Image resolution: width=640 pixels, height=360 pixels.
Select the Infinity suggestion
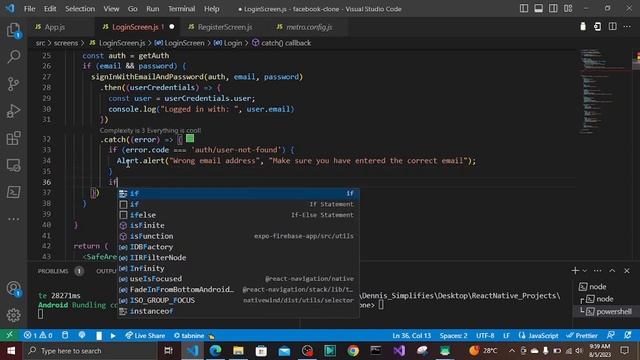coord(238,268)
